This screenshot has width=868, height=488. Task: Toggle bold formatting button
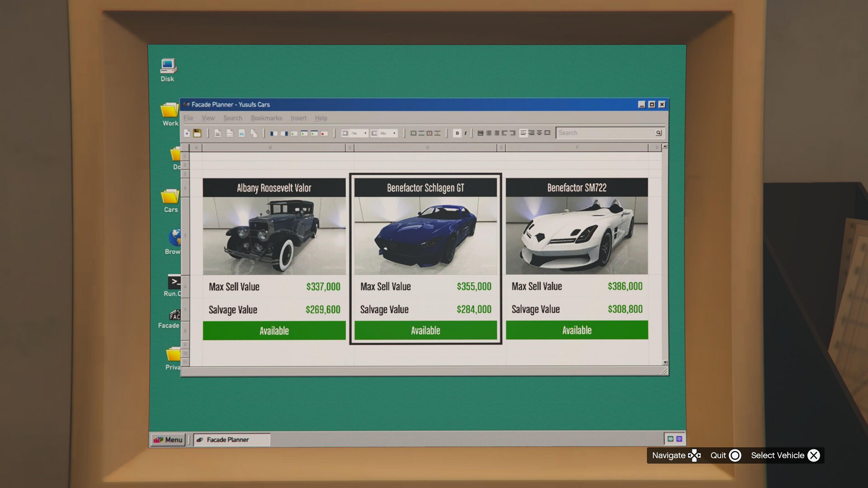tap(457, 133)
